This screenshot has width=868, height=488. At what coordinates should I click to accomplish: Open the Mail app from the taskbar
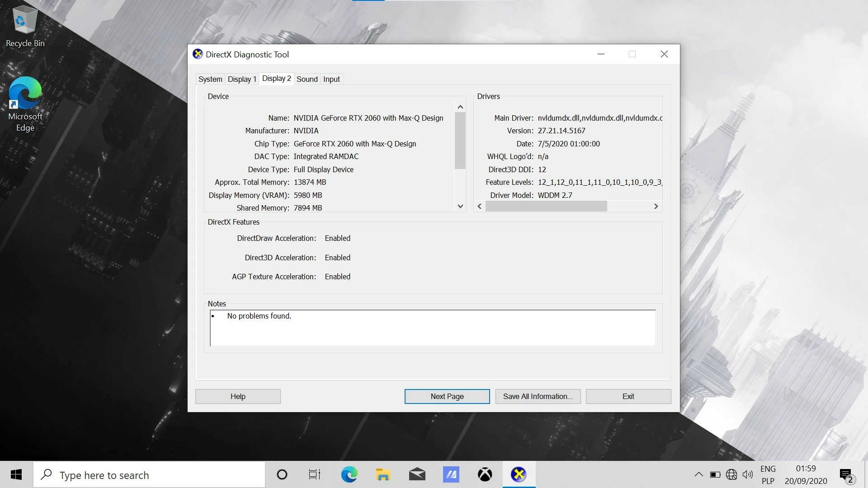417,474
